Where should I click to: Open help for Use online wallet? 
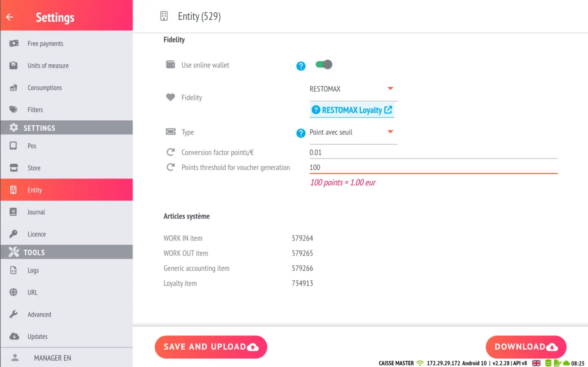click(301, 66)
